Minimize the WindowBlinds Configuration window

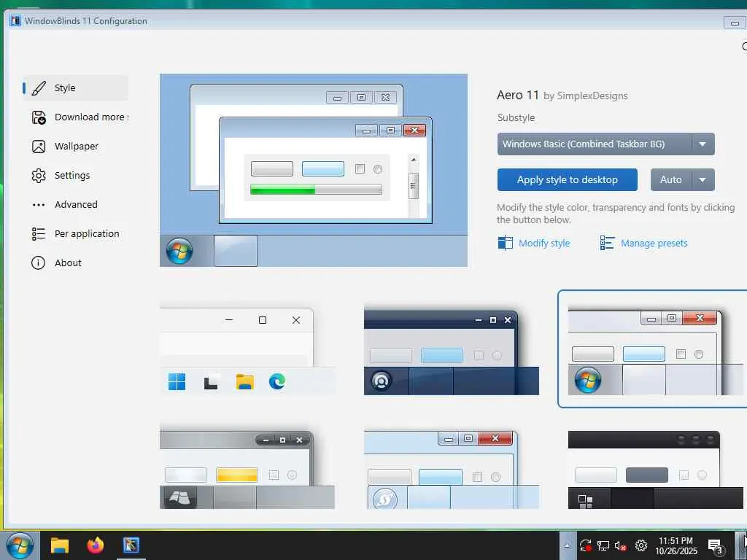tap(735, 22)
